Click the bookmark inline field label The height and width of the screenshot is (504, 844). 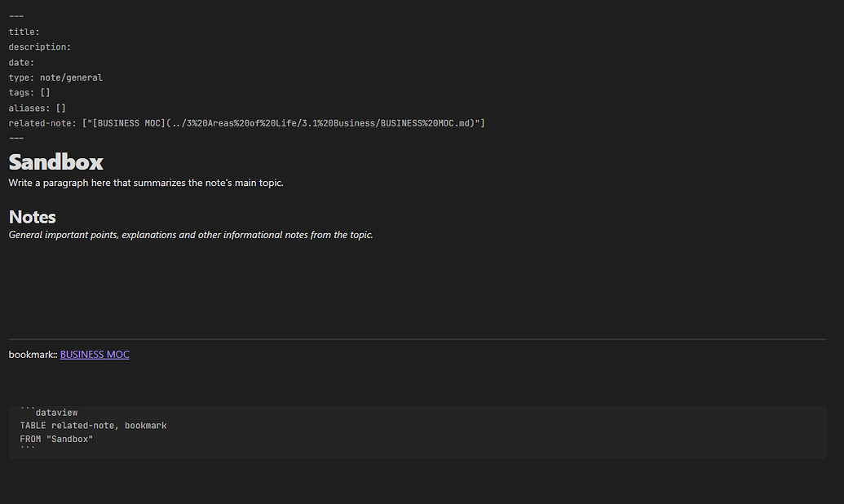(x=31, y=354)
